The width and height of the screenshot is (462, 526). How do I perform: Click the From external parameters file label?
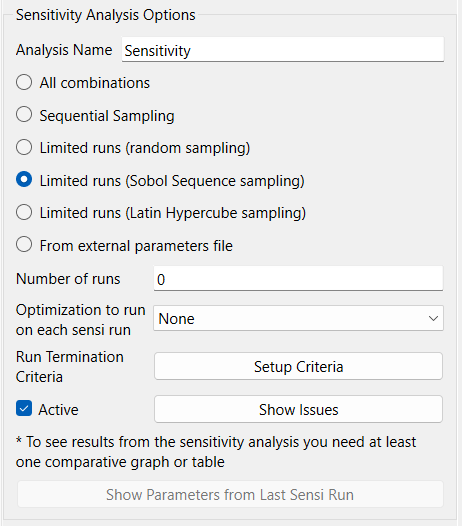click(x=136, y=246)
